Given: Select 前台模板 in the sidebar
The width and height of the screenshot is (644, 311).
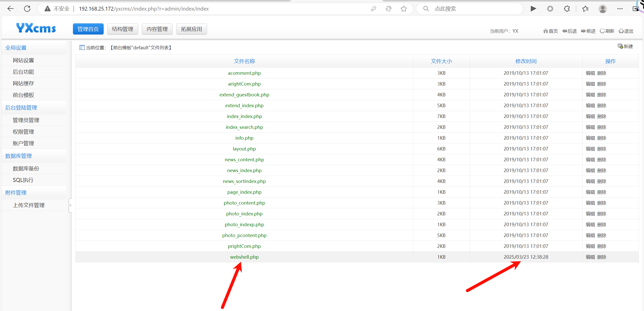Looking at the screenshot, I should [23, 95].
